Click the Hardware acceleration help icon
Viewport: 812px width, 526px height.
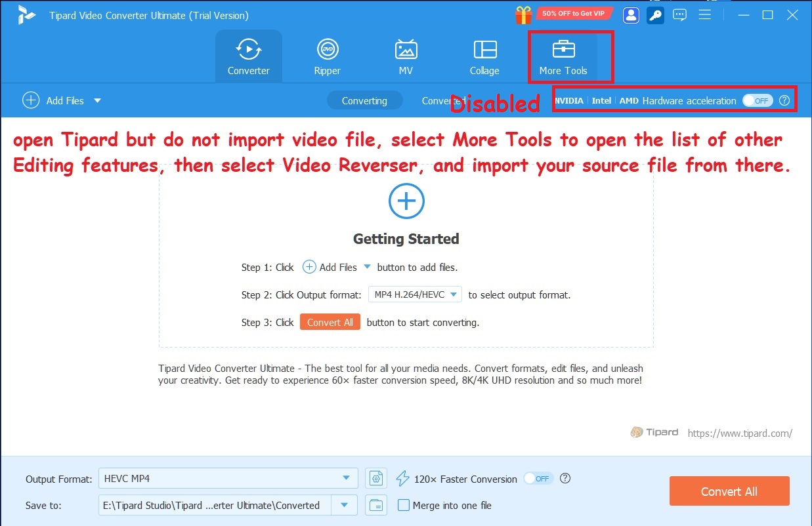(784, 100)
